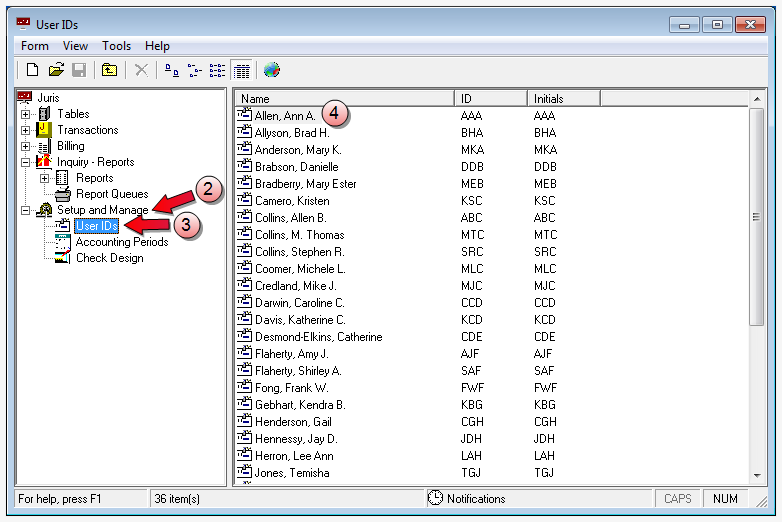782x522 pixels.
Task: Click the Inquiry - Reports node icon
Action: [44, 162]
